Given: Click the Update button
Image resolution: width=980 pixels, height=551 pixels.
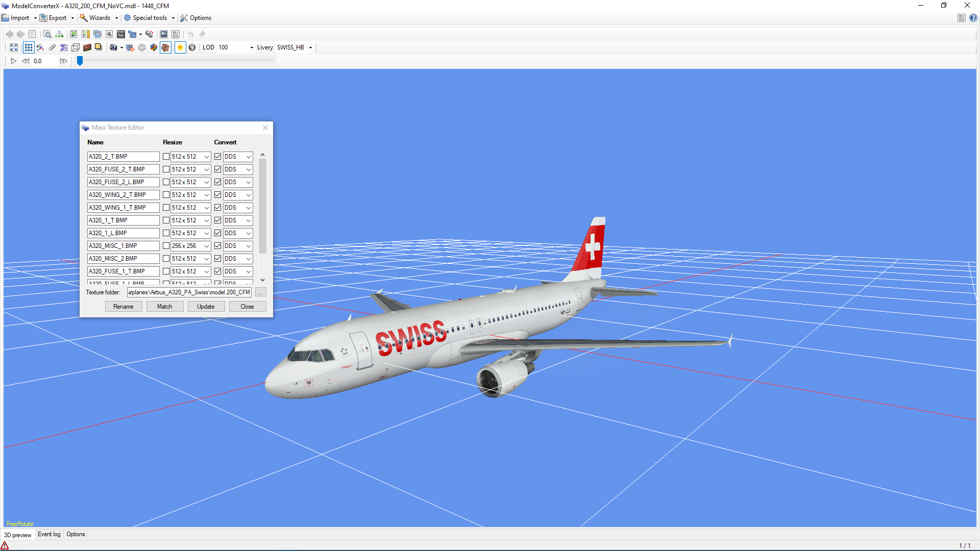Looking at the screenshot, I should tap(206, 307).
